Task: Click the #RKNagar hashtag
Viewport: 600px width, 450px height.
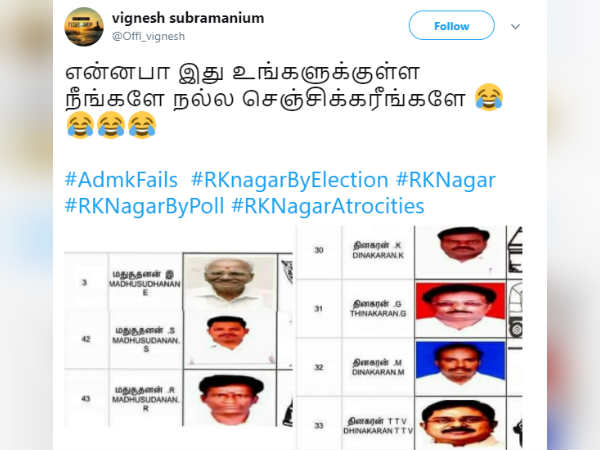Action: pos(446,180)
